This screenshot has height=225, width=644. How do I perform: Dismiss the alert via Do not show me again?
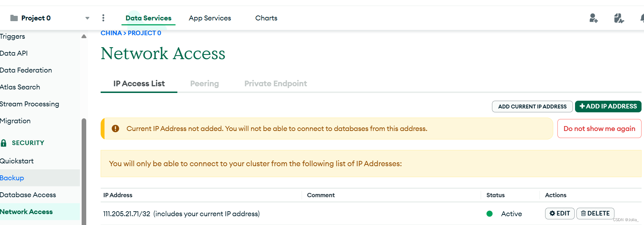click(599, 129)
